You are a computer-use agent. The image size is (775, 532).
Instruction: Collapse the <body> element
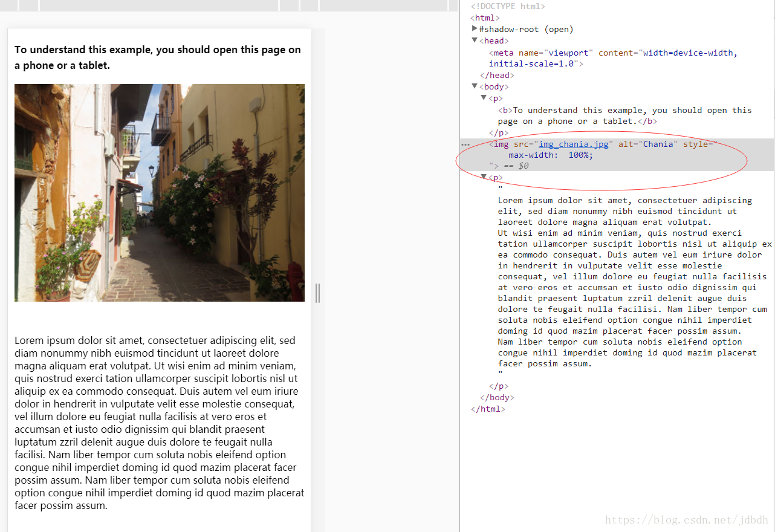475,86
